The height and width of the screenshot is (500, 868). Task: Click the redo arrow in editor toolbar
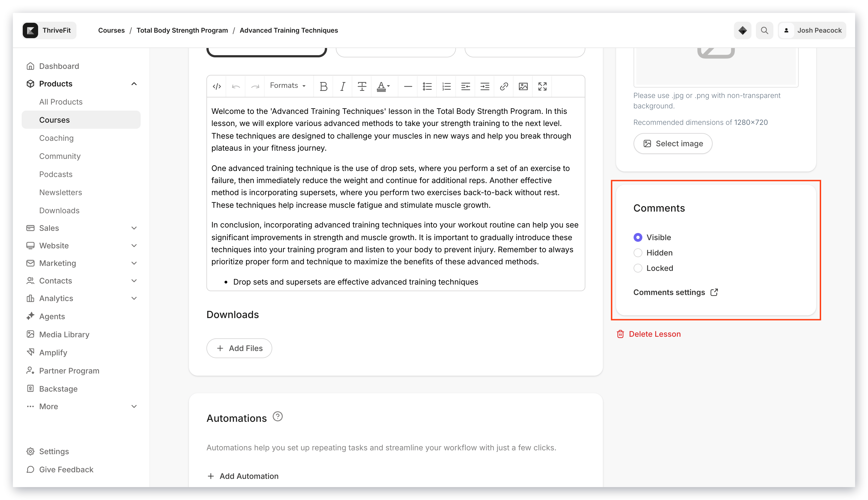pos(255,86)
